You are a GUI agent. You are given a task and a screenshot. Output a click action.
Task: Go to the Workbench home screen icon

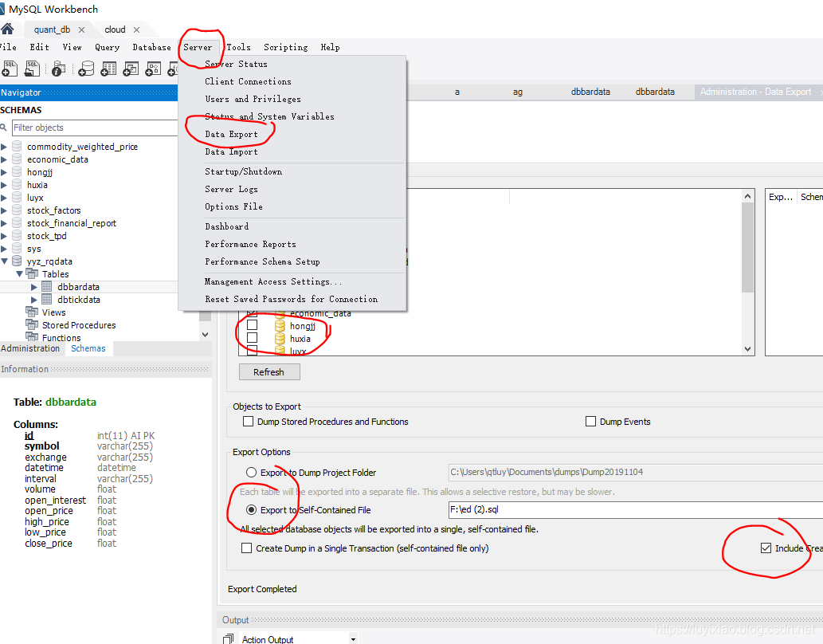click(x=7, y=29)
